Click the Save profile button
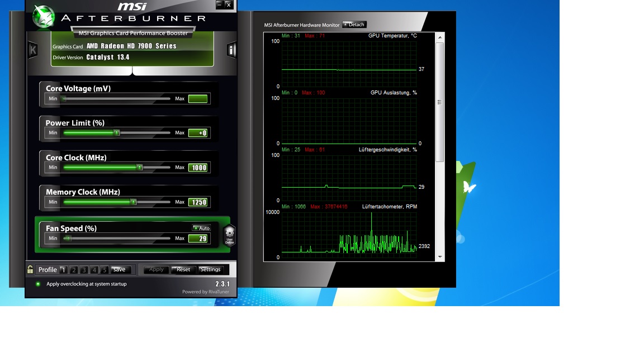Viewport: 644px width, 362px height. 120,270
